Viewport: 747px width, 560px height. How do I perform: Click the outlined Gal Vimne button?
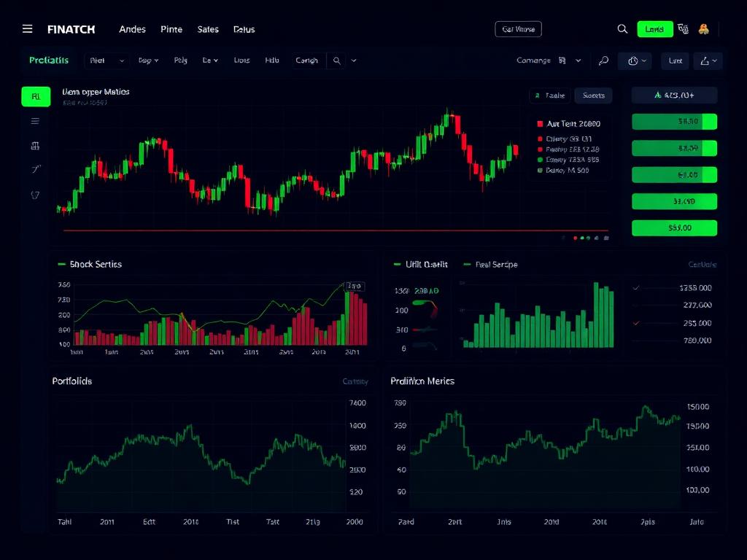point(519,29)
